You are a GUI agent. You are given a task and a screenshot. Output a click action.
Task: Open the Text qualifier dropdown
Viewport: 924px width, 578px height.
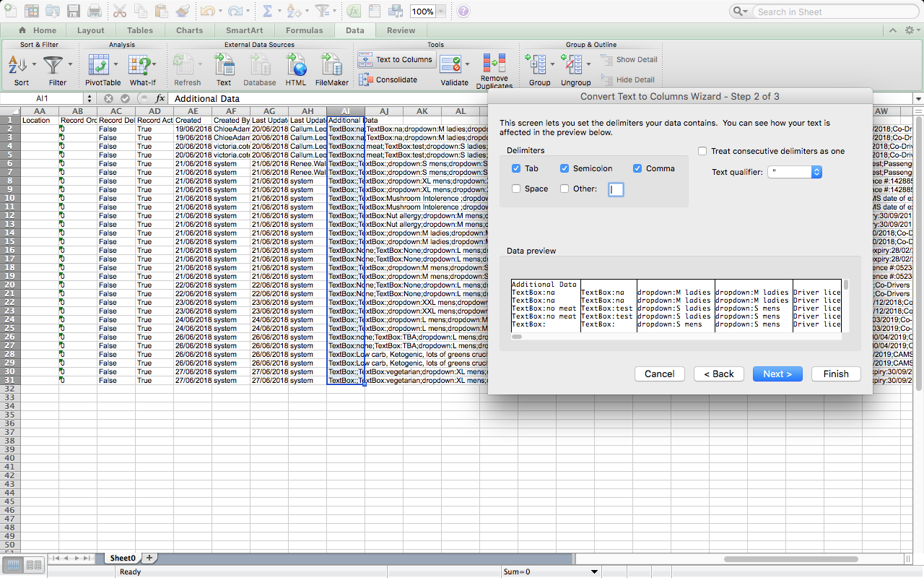(816, 172)
